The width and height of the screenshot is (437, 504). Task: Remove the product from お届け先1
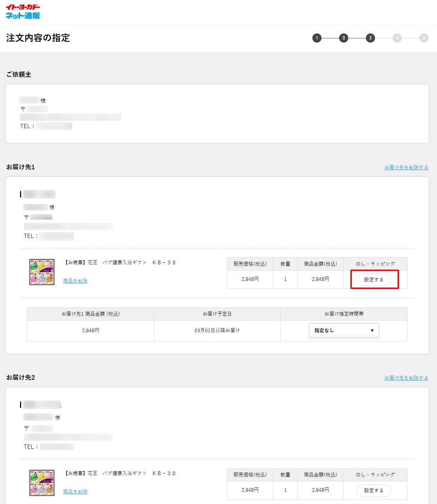click(x=75, y=281)
